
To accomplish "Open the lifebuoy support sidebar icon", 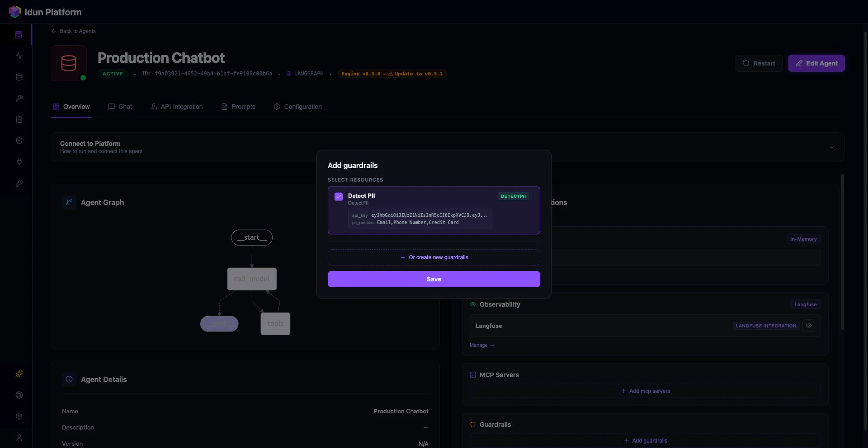I will 19,395.
